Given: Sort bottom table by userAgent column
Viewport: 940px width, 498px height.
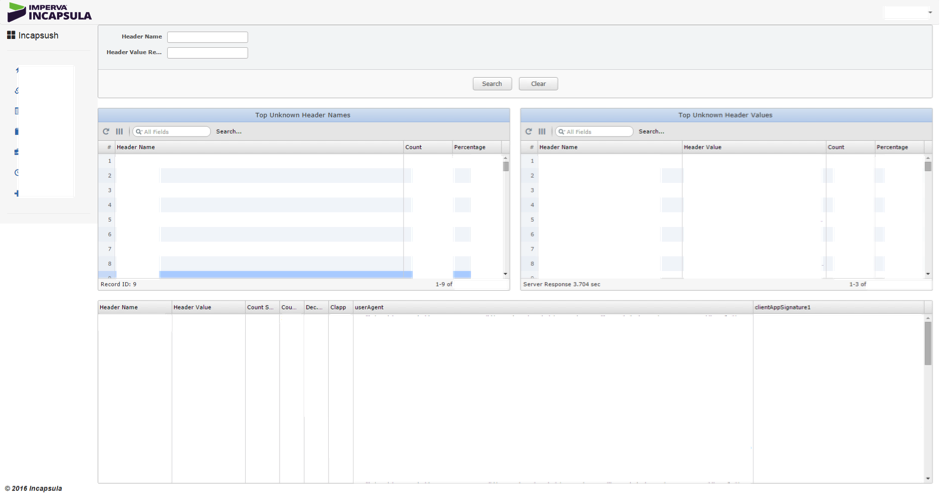Looking at the screenshot, I should click(553, 307).
